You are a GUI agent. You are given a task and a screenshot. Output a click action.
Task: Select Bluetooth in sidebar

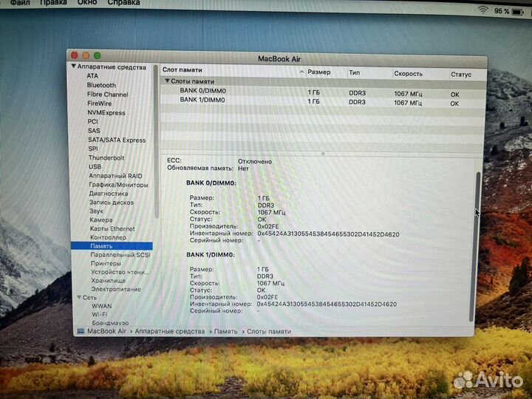(x=101, y=85)
